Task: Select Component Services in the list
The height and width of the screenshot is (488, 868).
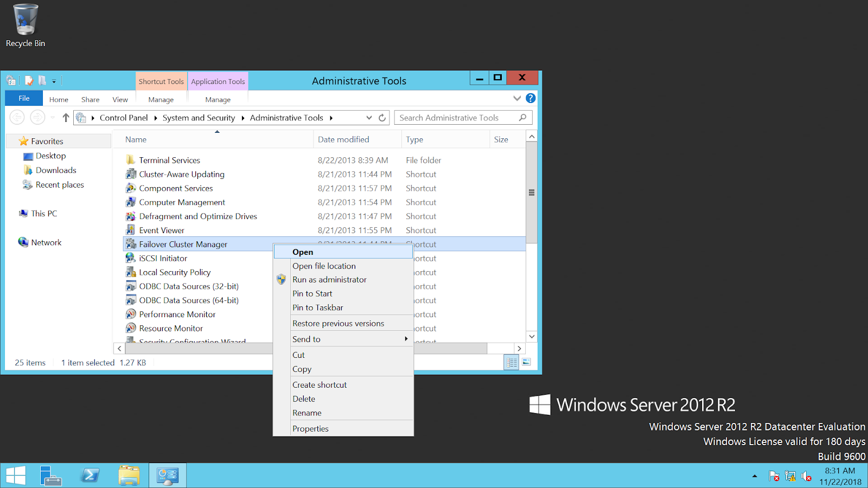Action: (175, 188)
